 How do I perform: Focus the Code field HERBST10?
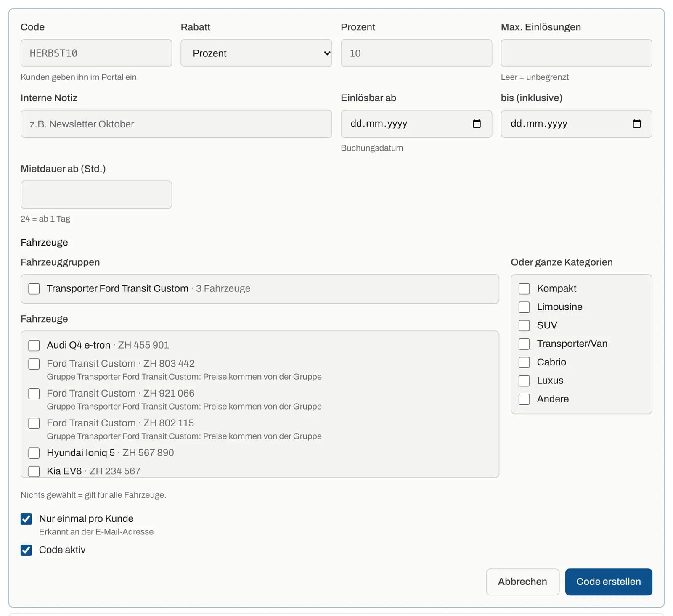tap(96, 53)
